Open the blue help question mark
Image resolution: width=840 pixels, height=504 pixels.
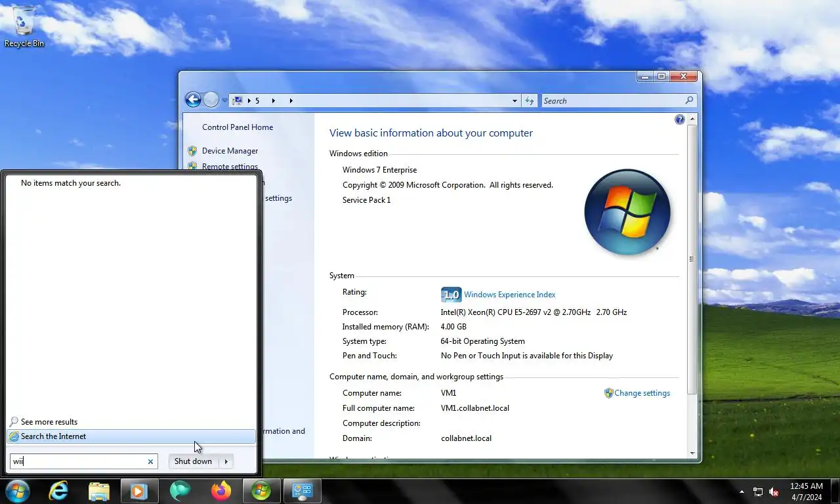(x=679, y=119)
